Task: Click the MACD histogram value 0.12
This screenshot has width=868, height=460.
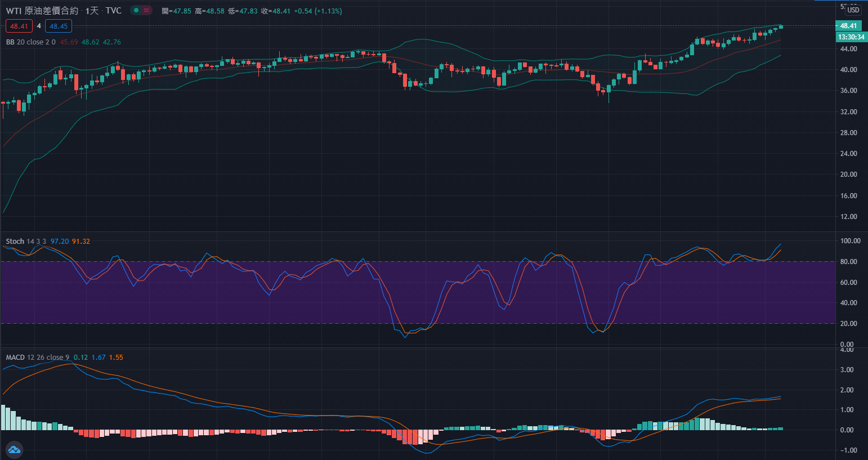Action: tap(80, 358)
